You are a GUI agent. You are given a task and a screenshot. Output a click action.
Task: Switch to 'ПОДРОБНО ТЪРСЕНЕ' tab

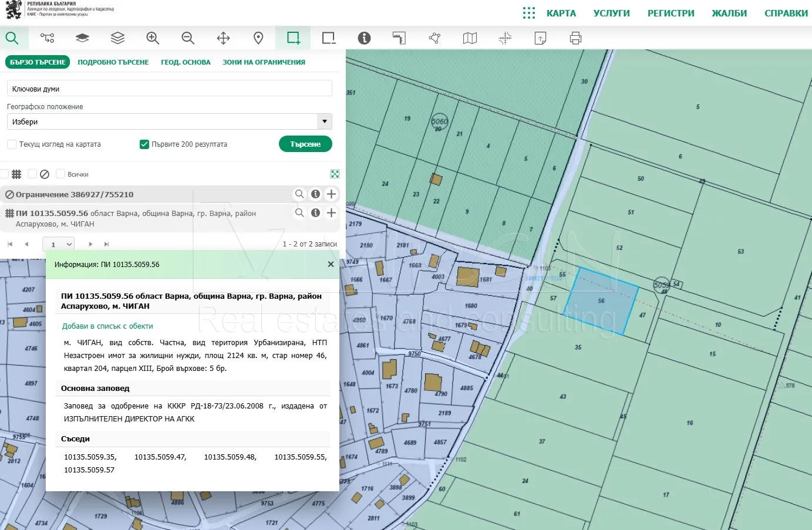pyautogui.click(x=113, y=62)
